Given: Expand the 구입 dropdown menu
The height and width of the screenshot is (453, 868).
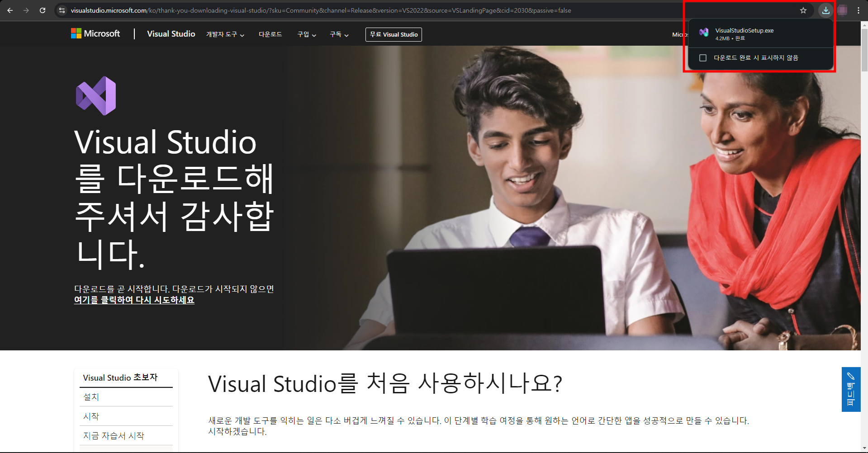Looking at the screenshot, I should coord(307,34).
